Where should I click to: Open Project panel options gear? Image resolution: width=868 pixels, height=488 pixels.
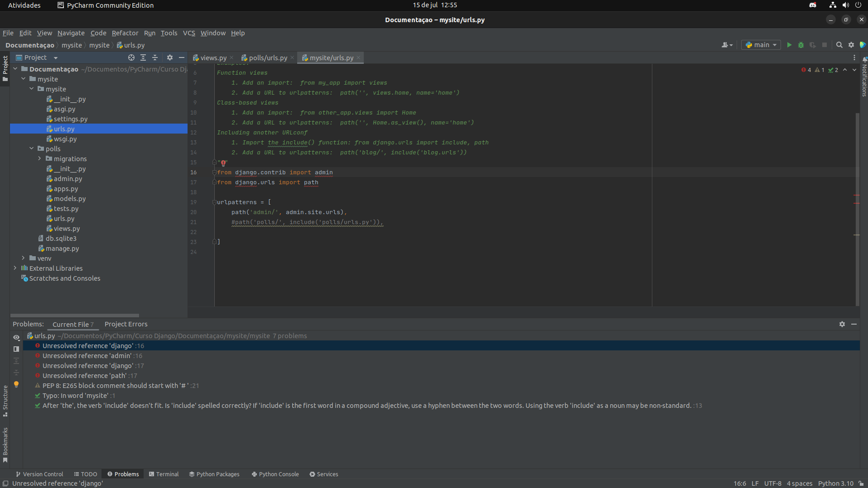pyautogui.click(x=170, y=57)
